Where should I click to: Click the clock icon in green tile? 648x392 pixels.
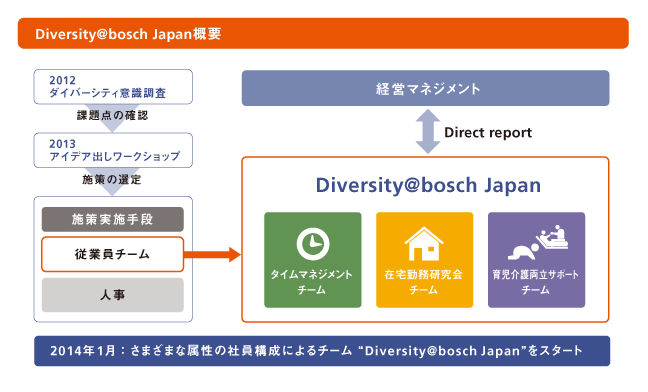click(x=313, y=244)
